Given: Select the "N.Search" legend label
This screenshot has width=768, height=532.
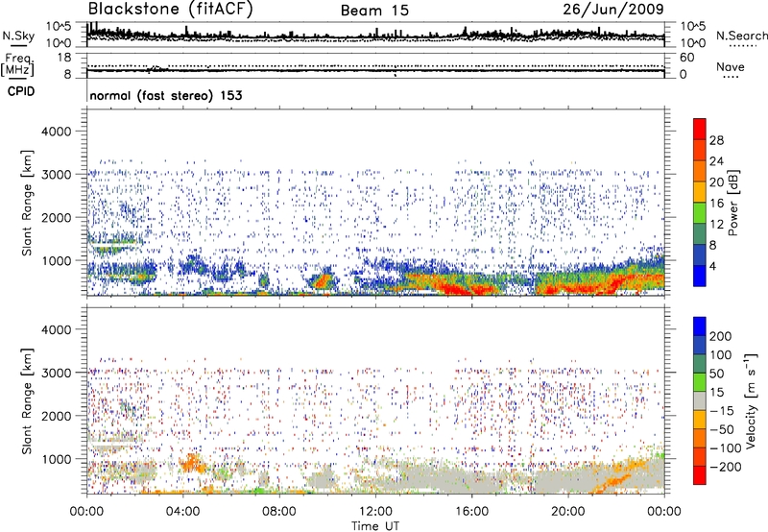Looking at the screenshot, I should coord(741,36).
